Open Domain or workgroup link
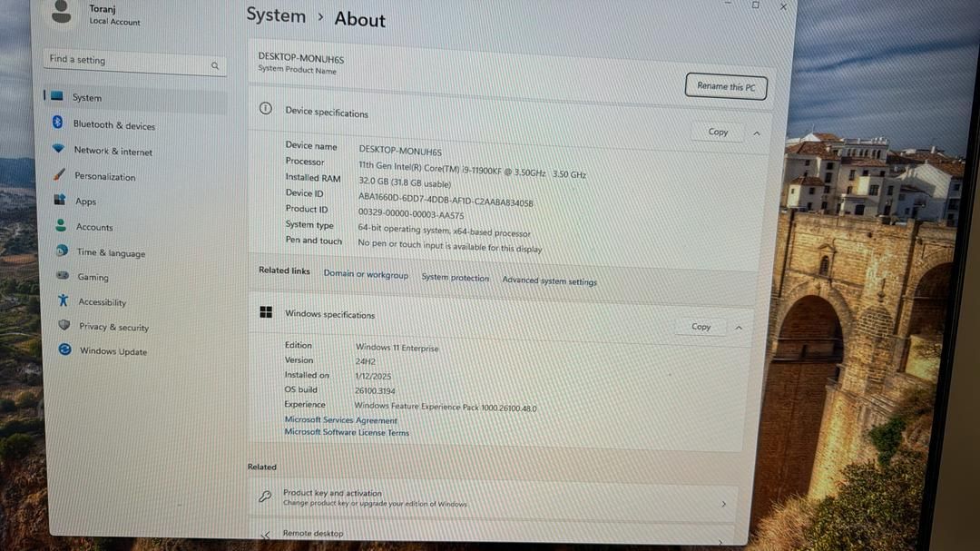The width and height of the screenshot is (980, 551). (366, 274)
